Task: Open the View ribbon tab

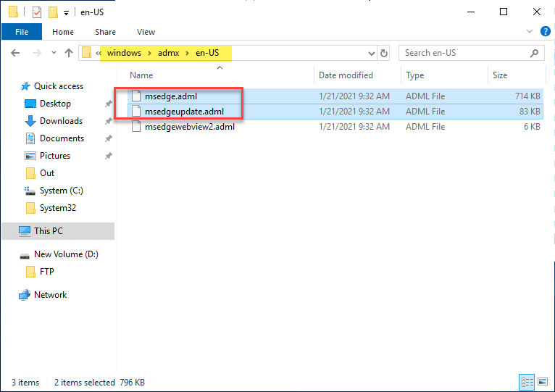Action: pyautogui.click(x=146, y=32)
